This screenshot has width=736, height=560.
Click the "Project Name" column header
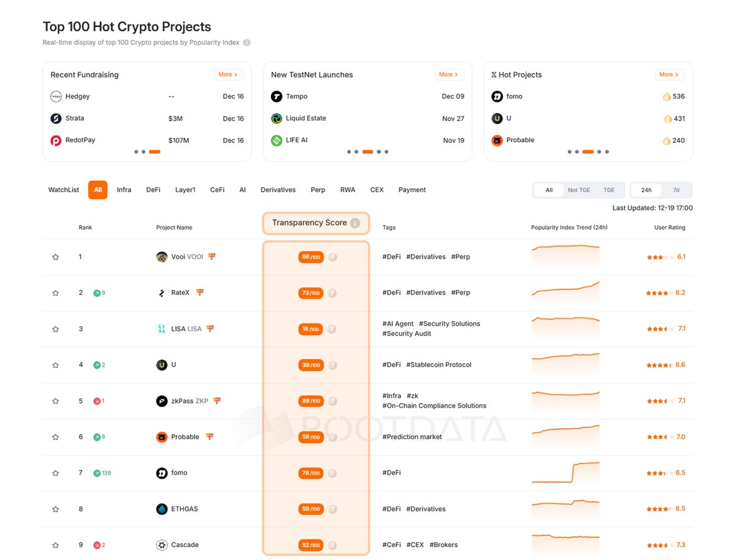[174, 228]
